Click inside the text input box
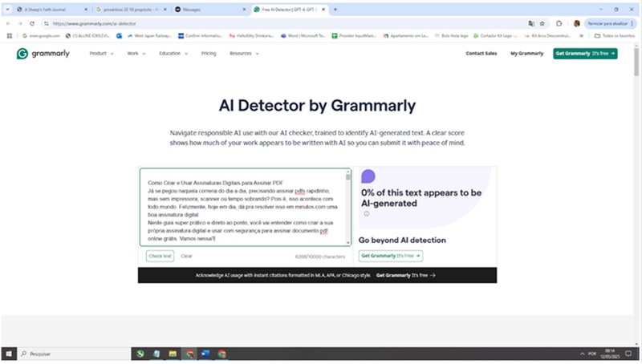642x364 pixels. 243,208
